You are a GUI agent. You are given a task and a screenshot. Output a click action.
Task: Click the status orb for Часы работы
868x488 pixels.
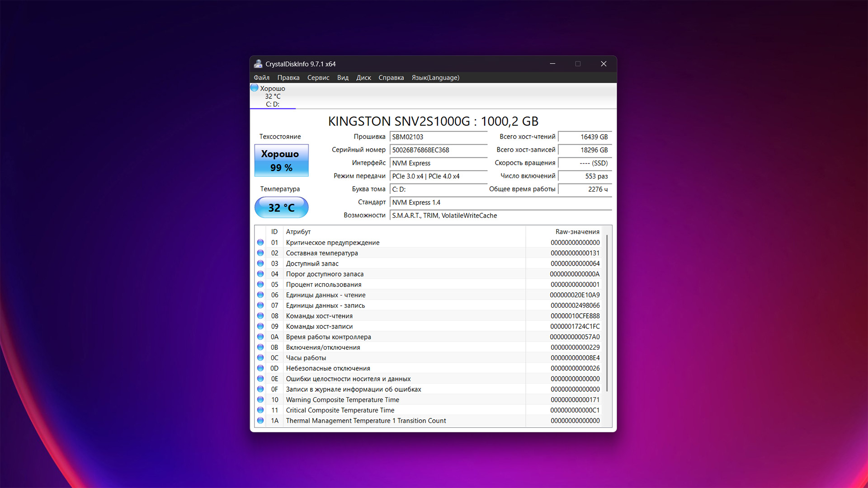[x=260, y=357]
